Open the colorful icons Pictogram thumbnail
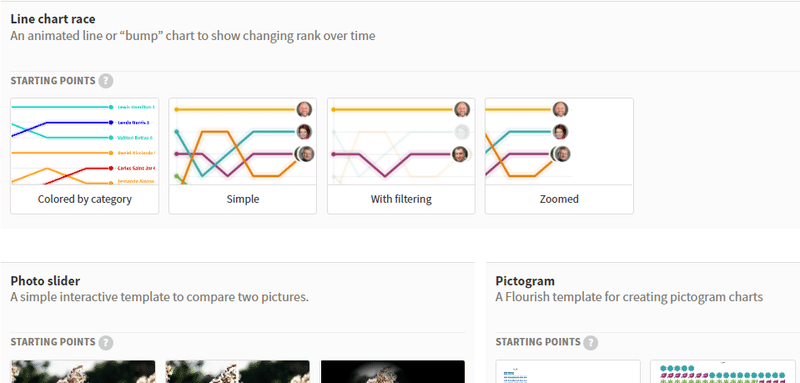 coord(722,372)
